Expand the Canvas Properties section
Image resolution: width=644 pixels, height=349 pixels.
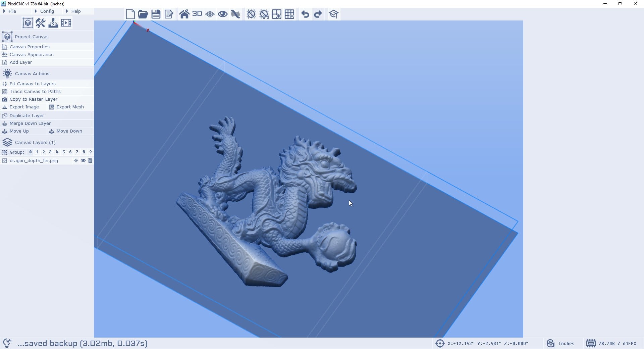tap(30, 47)
